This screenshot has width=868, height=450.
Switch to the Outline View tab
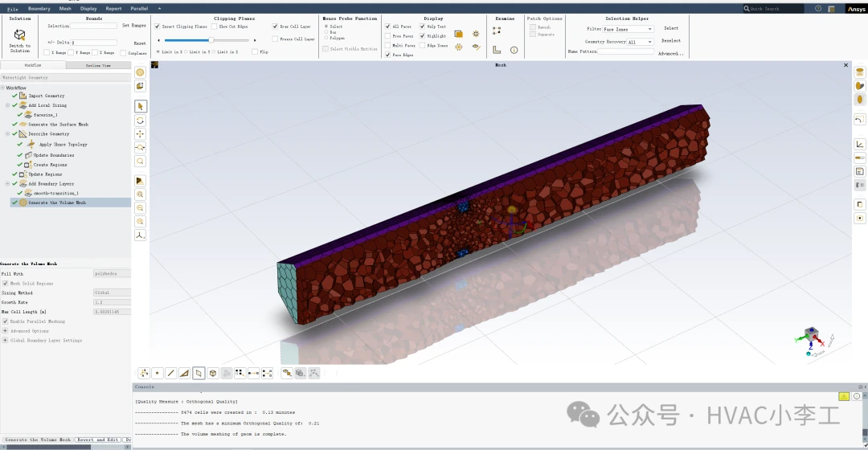tap(98, 65)
